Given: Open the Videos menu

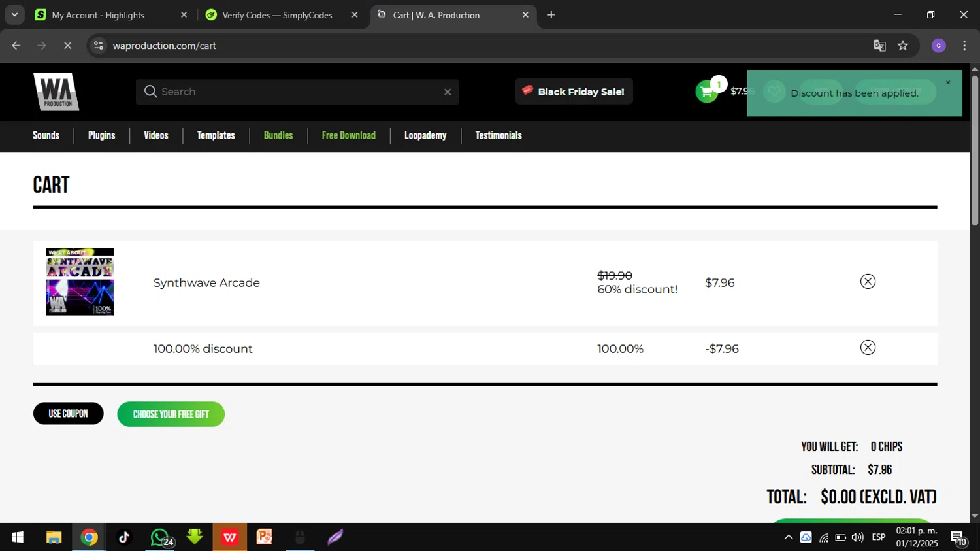Looking at the screenshot, I should tap(156, 135).
